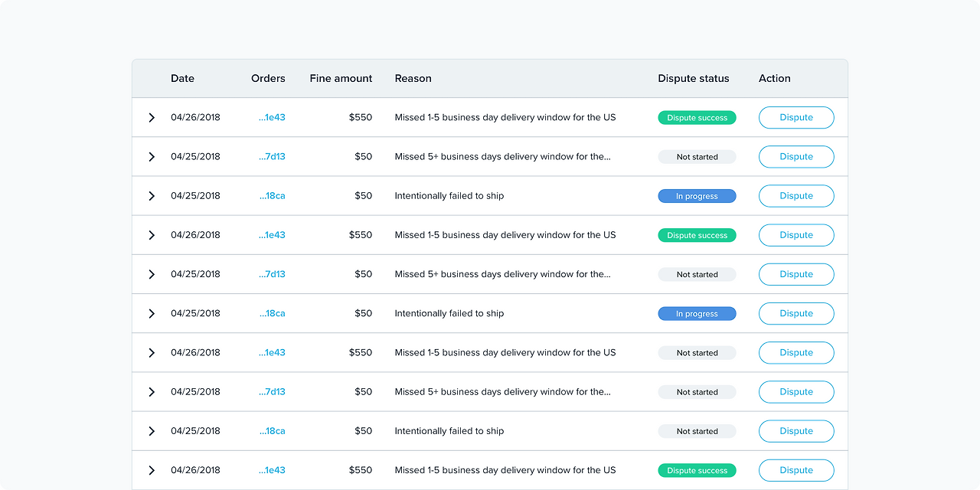Open order link ...18ca in the third row
980x490 pixels.
[x=272, y=196]
